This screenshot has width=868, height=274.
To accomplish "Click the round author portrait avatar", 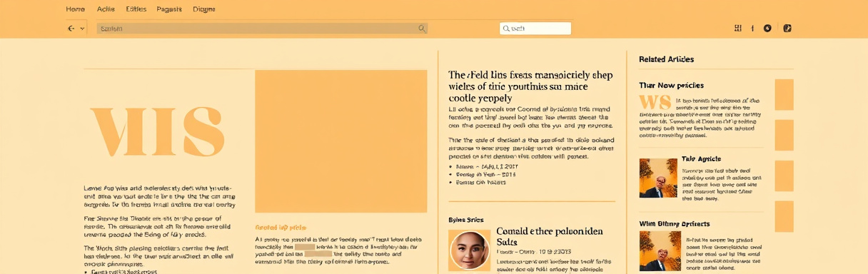I will [469, 250].
